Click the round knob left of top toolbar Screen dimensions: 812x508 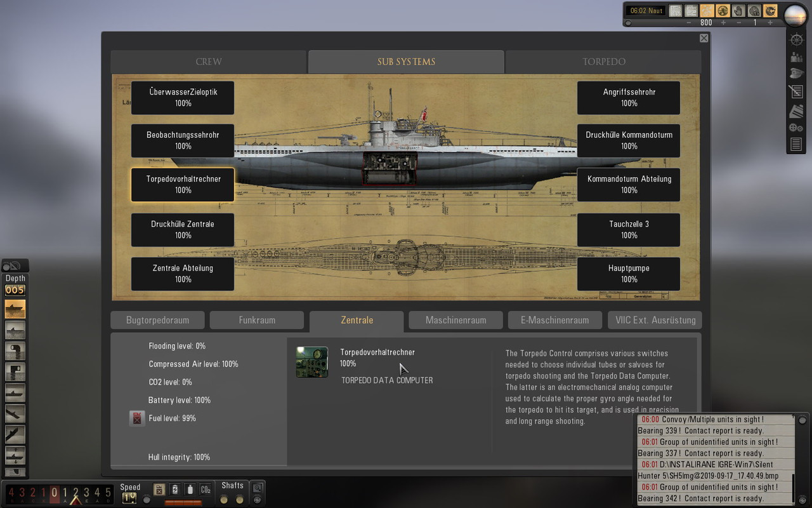tap(628, 23)
